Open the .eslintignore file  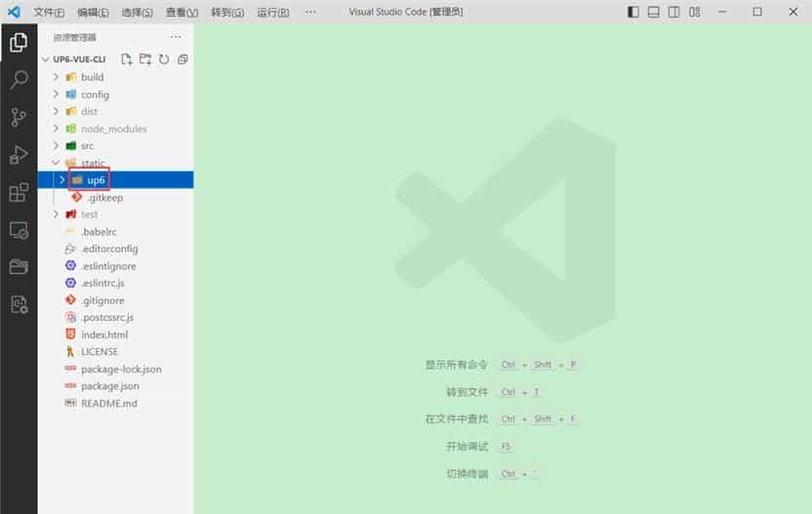point(108,265)
